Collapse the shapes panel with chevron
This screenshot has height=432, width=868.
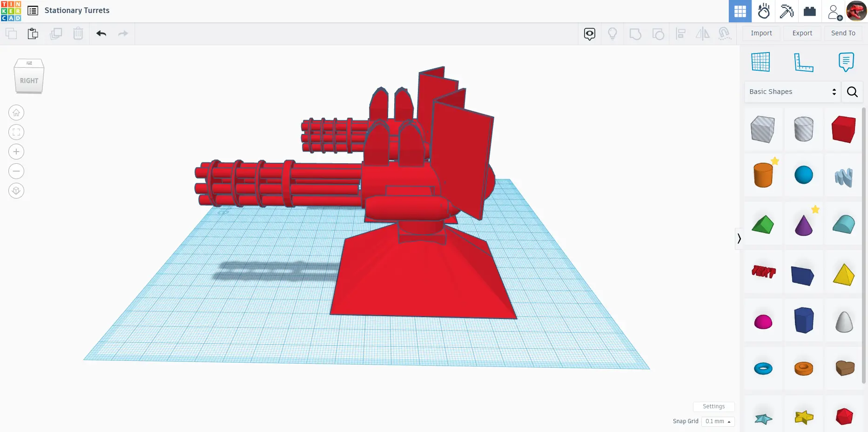[739, 239]
